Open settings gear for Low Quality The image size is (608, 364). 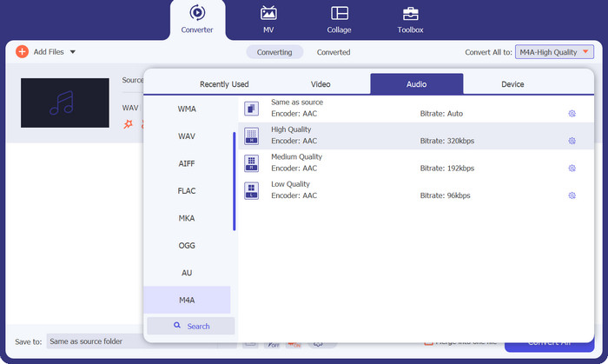572,195
